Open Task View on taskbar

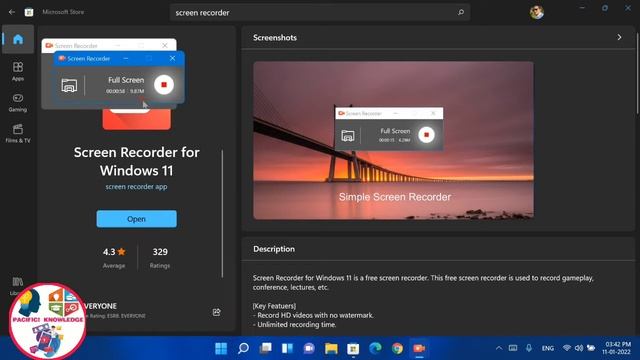pyautogui.click(x=265, y=348)
